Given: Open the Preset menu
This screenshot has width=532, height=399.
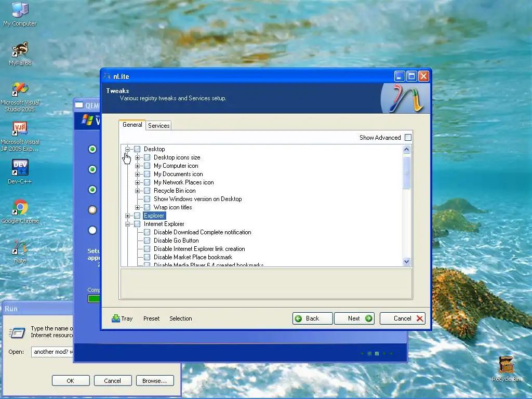Looking at the screenshot, I should [151, 318].
